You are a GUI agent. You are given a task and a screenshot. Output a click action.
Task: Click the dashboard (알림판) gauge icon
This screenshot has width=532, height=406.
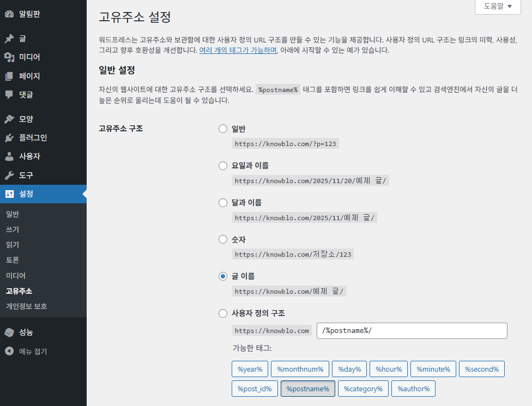9,14
